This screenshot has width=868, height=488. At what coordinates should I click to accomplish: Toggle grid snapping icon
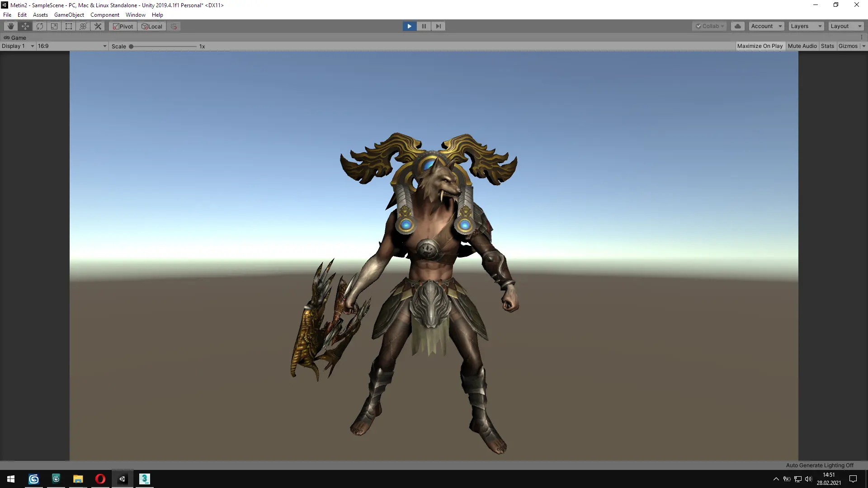coord(174,26)
